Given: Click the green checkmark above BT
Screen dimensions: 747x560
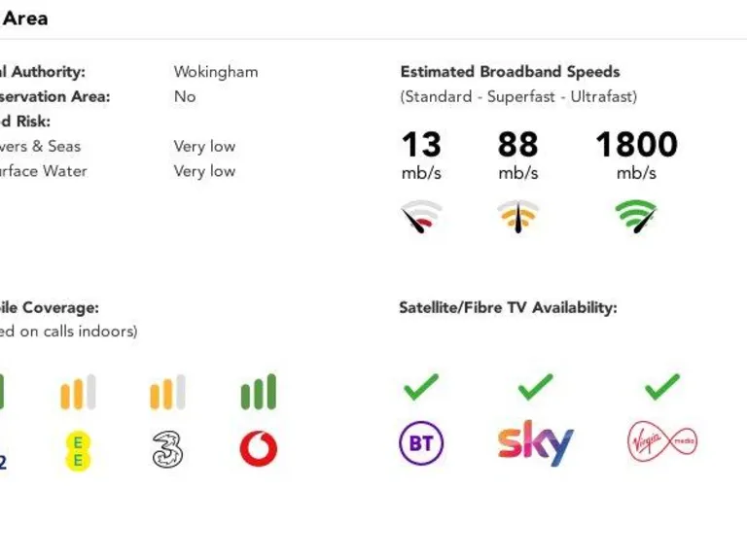Looking at the screenshot, I should click(x=421, y=388).
